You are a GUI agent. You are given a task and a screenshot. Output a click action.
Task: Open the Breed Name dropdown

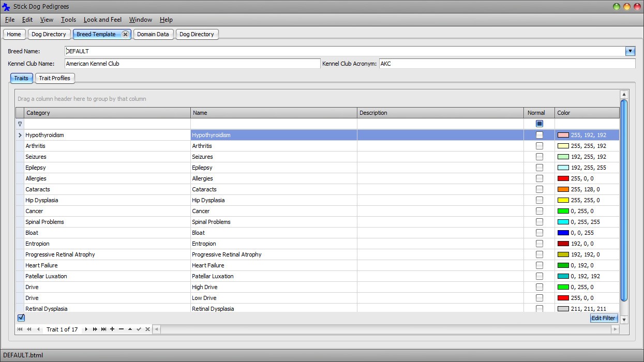630,51
